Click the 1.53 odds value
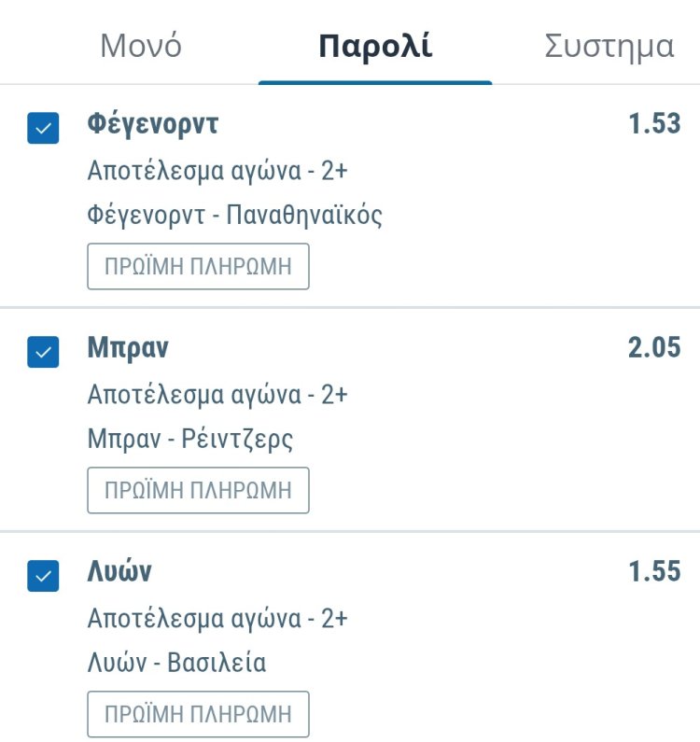Image resolution: width=700 pixels, height=742 pixels. tap(654, 124)
